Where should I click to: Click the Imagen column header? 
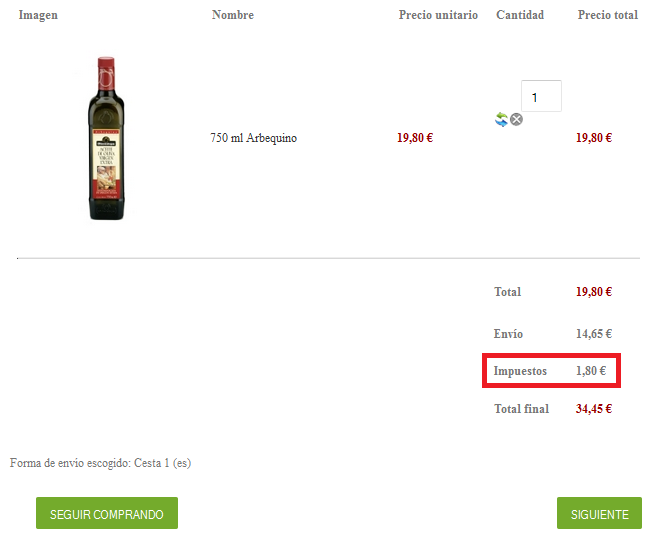(x=38, y=15)
